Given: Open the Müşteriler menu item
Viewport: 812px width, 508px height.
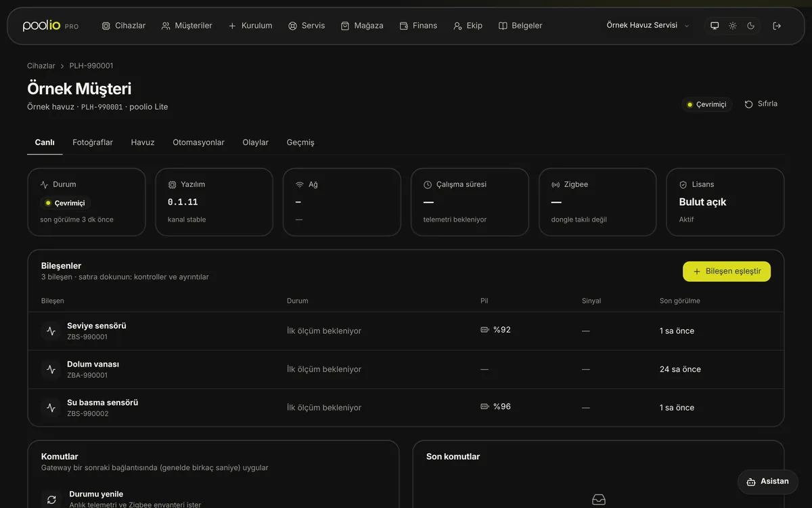Looking at the screenshot, I should click(187, 26).
